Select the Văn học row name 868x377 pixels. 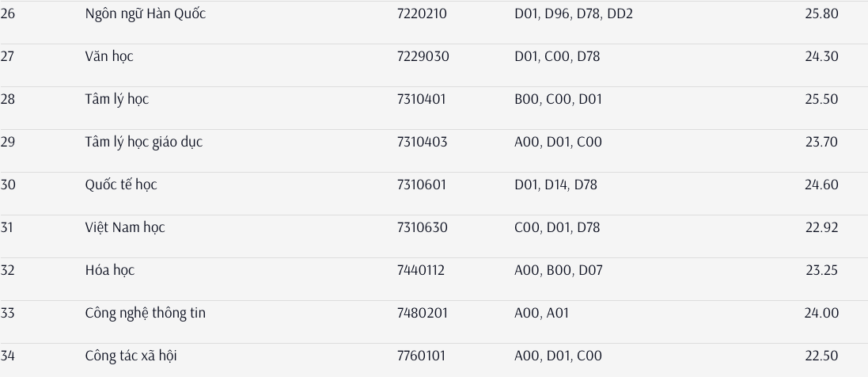click(109, 57)
